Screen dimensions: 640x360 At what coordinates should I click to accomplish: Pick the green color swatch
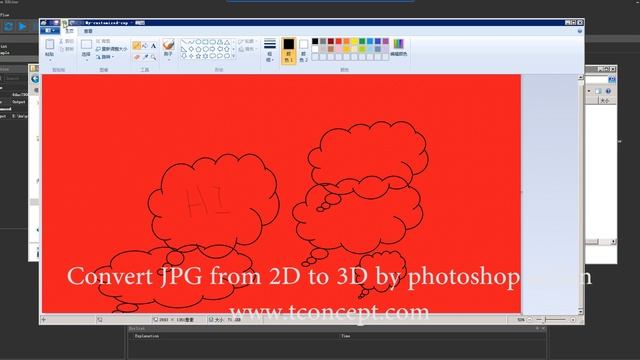point(362,41)
